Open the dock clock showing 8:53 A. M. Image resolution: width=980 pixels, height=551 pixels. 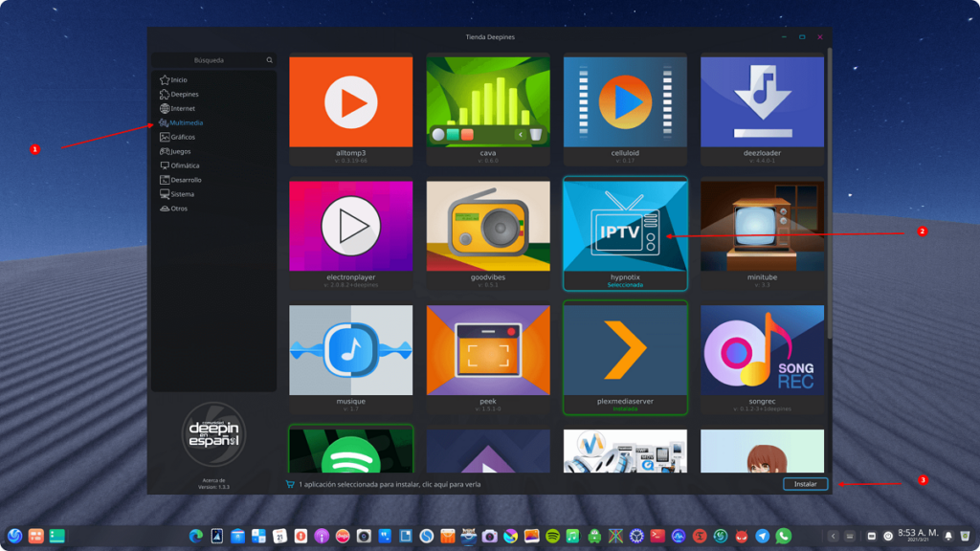(x=918, y=536)
